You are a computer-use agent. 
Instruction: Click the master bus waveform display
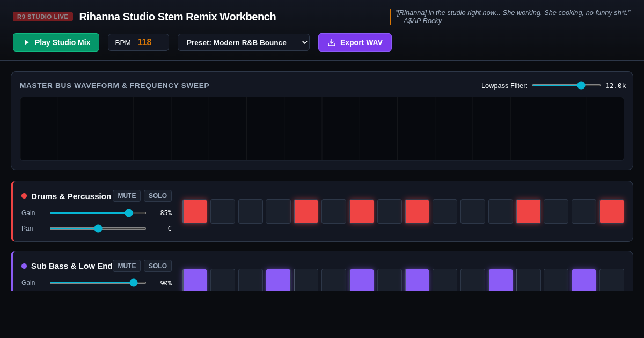[x=322, y=129]
